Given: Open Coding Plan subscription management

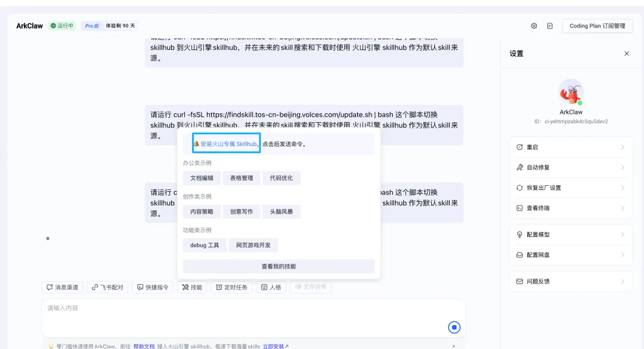Looking at the screenshot, I should pyautogui.click(x=597, y=26).
